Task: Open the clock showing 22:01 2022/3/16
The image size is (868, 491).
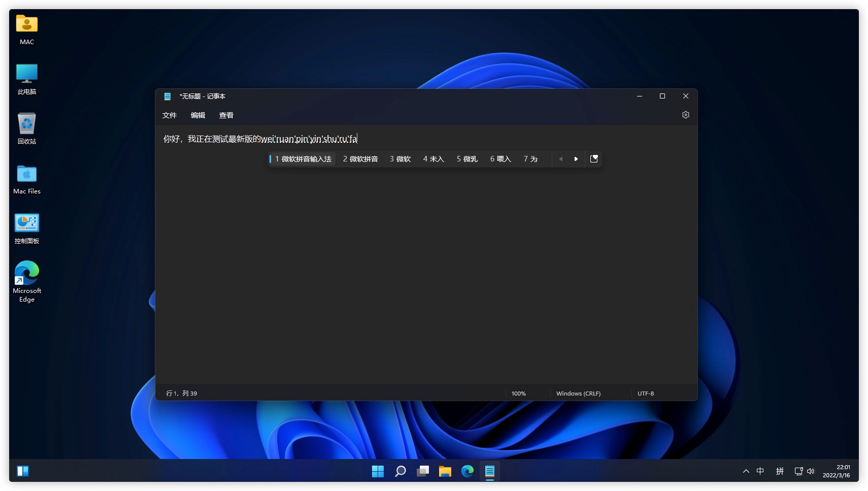Action: tap(837, 471)
